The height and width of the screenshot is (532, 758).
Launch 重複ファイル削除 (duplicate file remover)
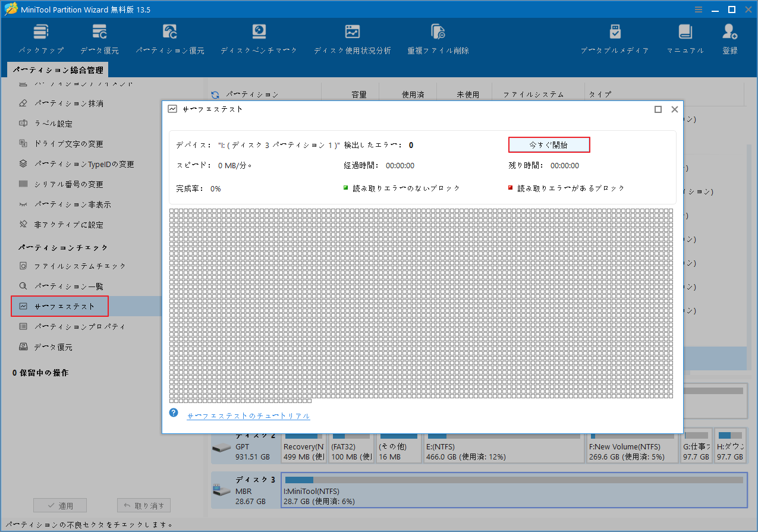coord(438,37)
